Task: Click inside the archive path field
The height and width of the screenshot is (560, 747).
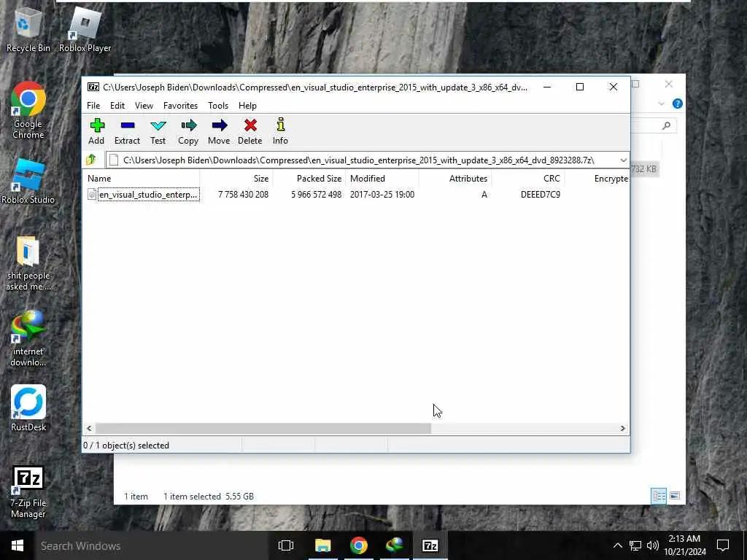Action: [358, 160]
